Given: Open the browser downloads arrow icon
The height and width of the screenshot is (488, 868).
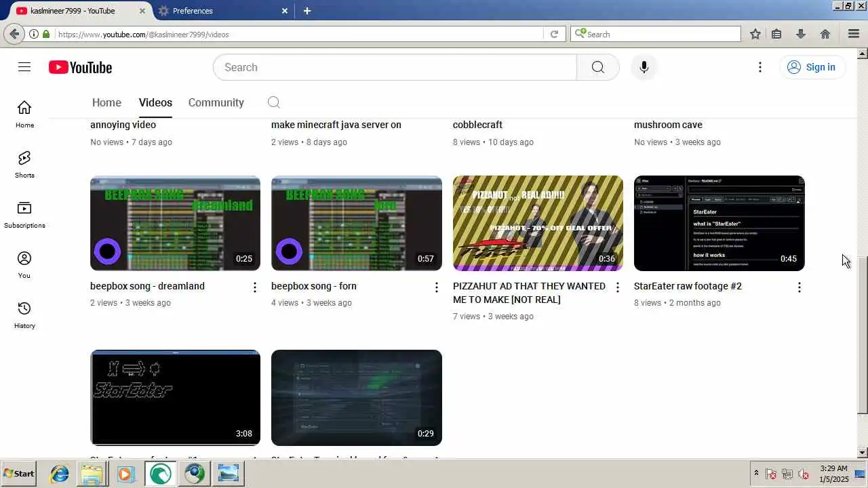Looking at the screenshot, I should coord(801,34).
